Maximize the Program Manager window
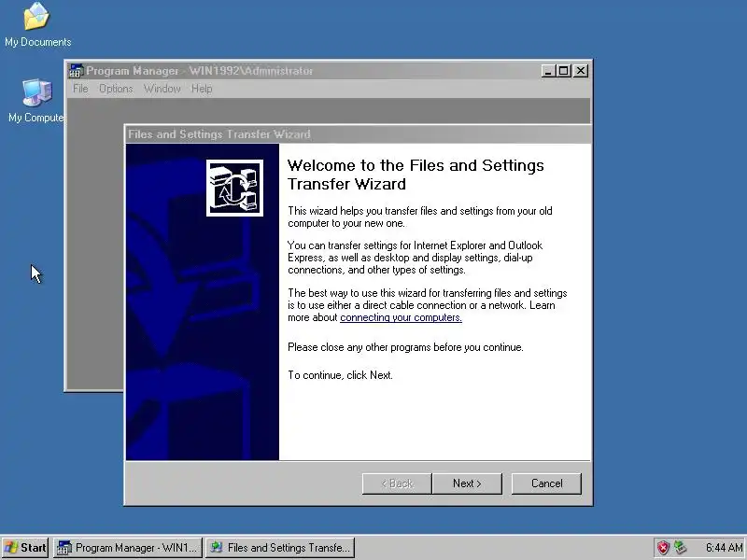 [564, 71]
